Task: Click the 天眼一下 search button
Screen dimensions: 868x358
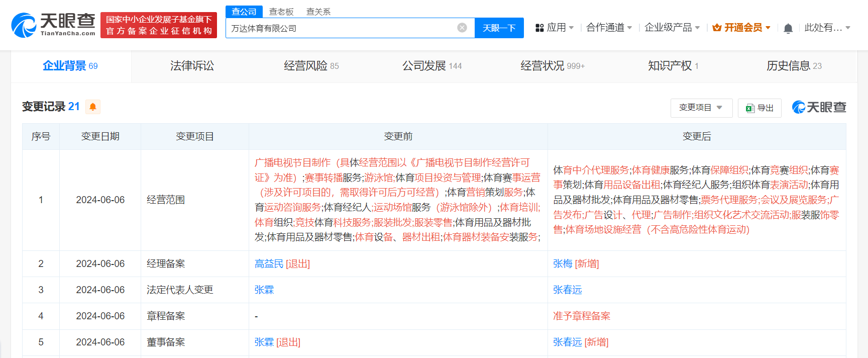Action: (x=499, y=28)
